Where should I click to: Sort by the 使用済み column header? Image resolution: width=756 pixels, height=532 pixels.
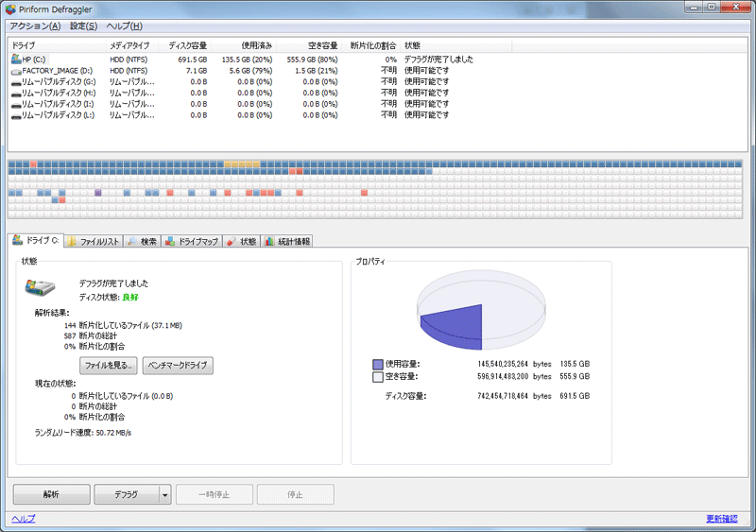[244, 45]
